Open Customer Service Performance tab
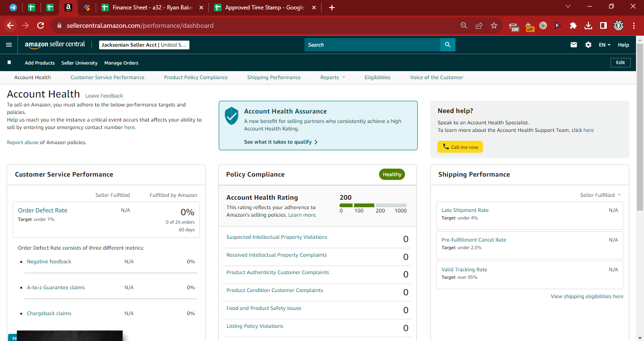The width and height of the screenshot is (644, 341). coord(107,77)
